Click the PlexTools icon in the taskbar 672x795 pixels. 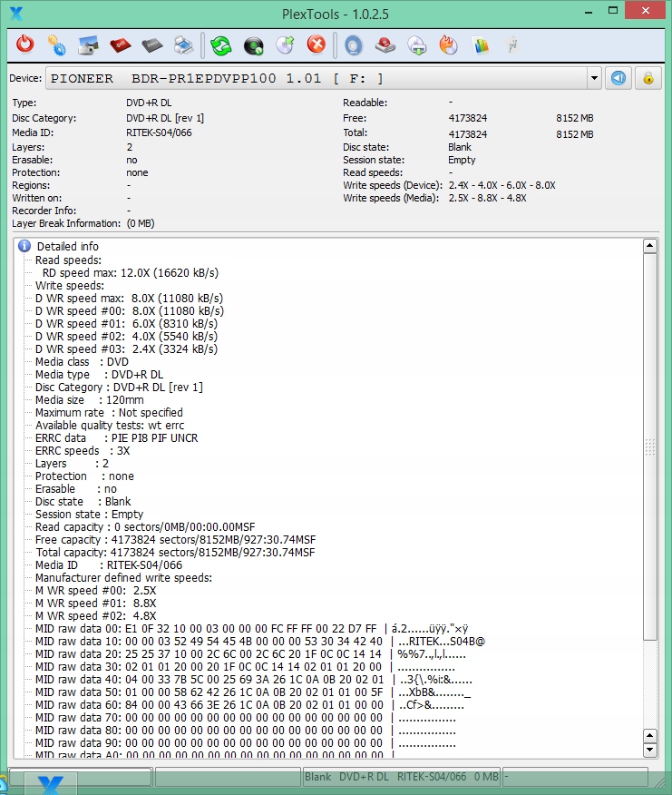[51, 783]
